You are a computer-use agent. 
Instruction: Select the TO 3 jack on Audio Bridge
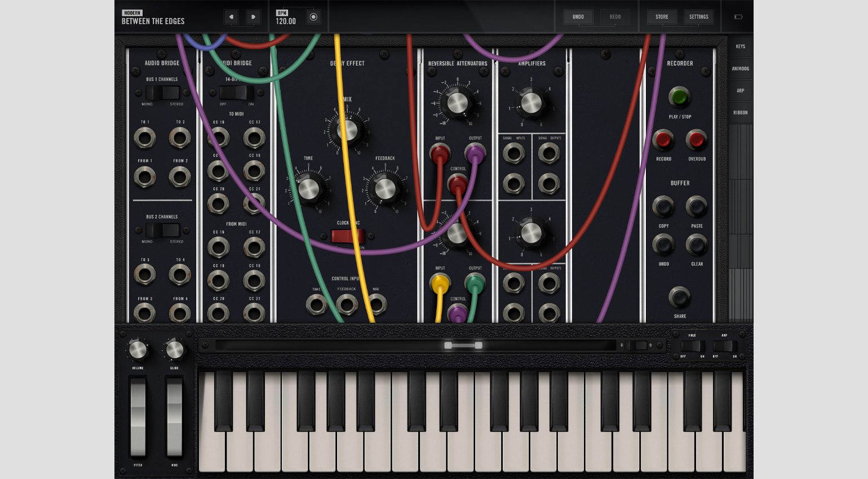(144, 275)
